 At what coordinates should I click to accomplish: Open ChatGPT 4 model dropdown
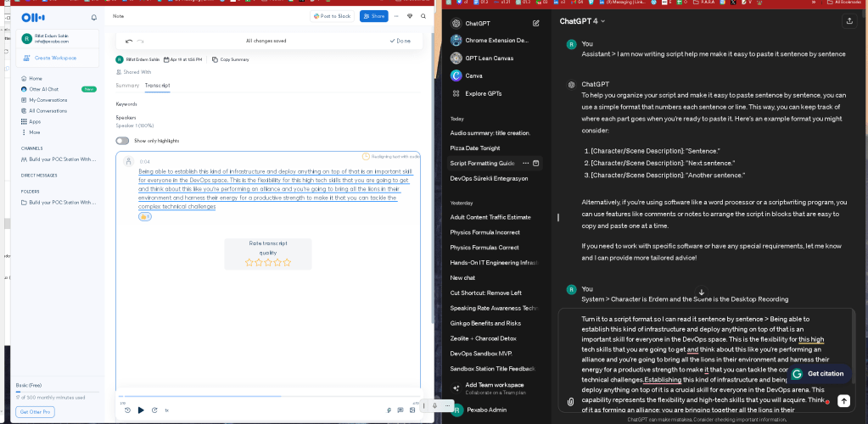(582, 21)
